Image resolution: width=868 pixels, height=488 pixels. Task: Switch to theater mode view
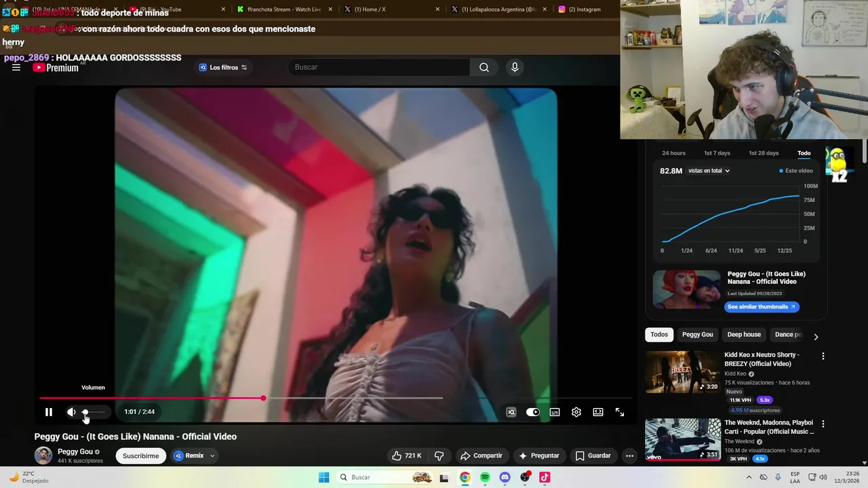[598, 412]
